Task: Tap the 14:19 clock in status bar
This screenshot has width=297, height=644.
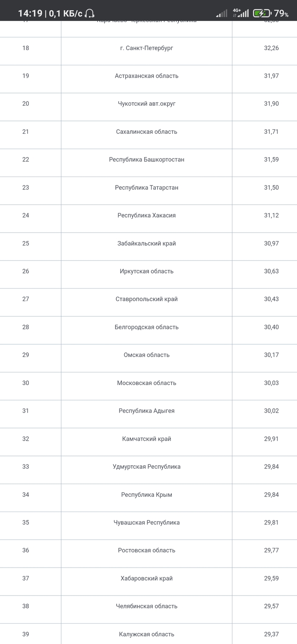Action: pyautogui.click(x=30, y=14)
